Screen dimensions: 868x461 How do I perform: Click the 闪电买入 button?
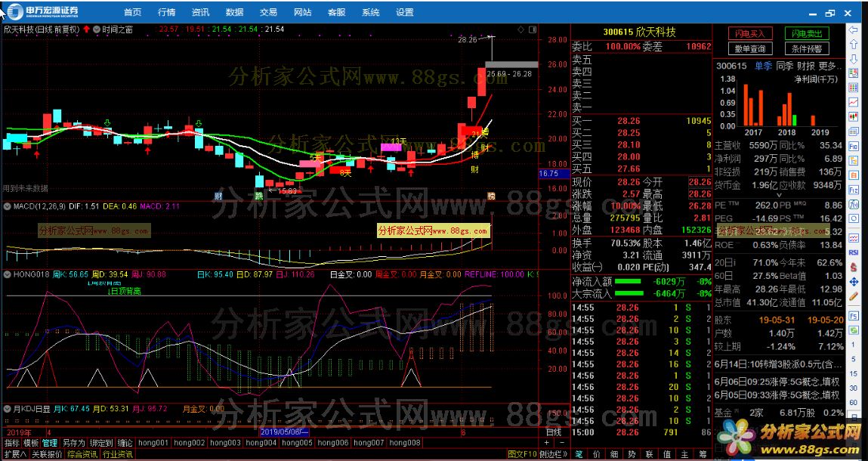750,34
